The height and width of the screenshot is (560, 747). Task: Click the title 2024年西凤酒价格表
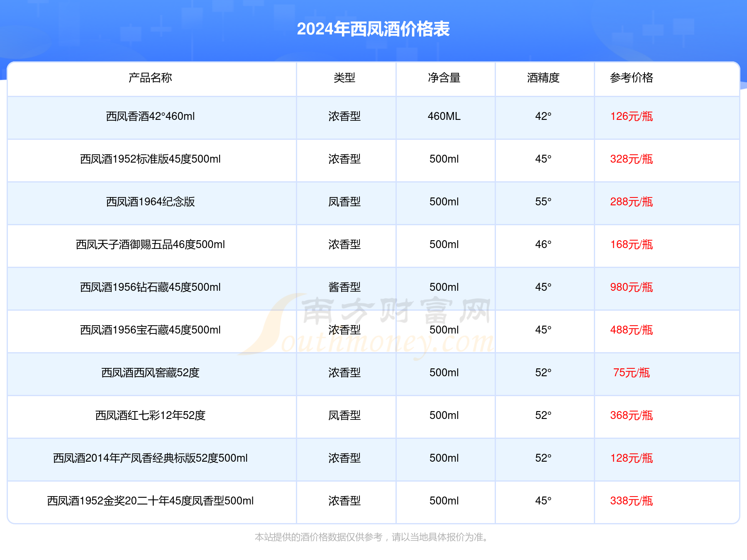coord(373,29)
